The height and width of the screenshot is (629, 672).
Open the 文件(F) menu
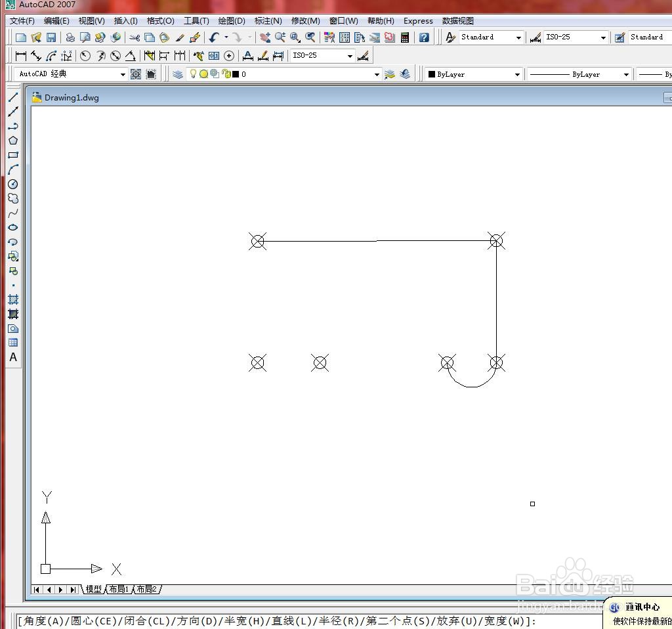[22, 21]
